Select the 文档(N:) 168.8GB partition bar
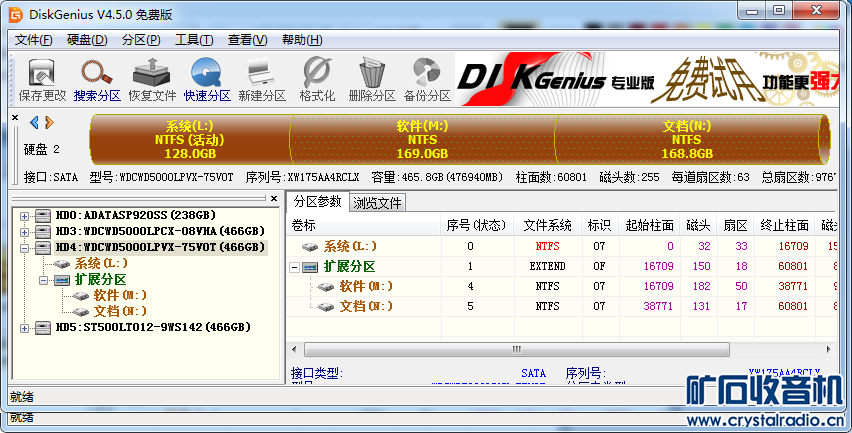The image size is (852, 433). pyautogui.click(x=687, y=140)
